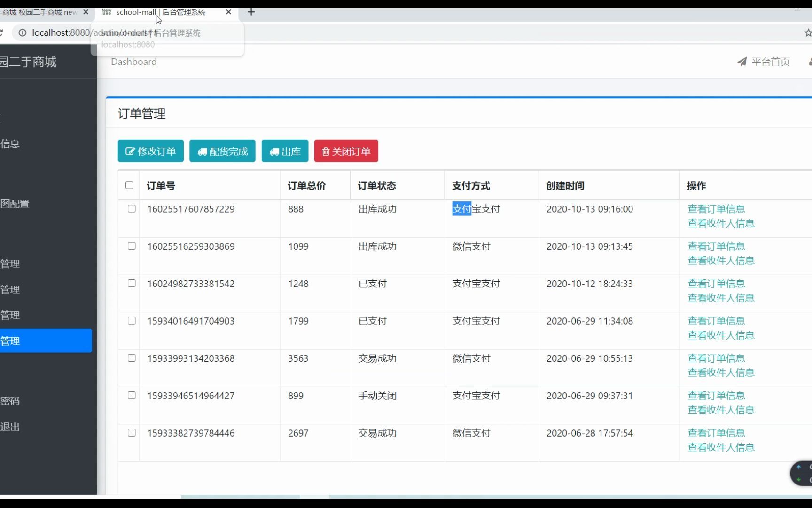Check order 16025516259303869 checkbox

tap(132, 246)
